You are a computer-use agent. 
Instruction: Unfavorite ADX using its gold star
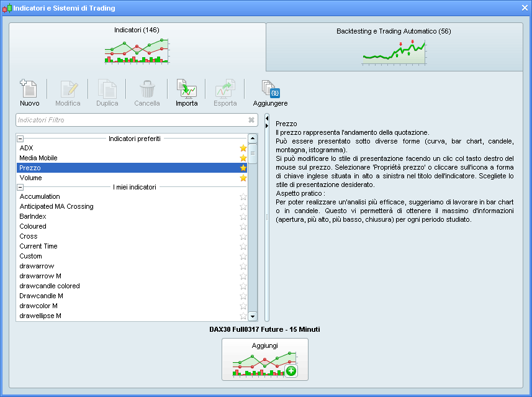[243, 148]
